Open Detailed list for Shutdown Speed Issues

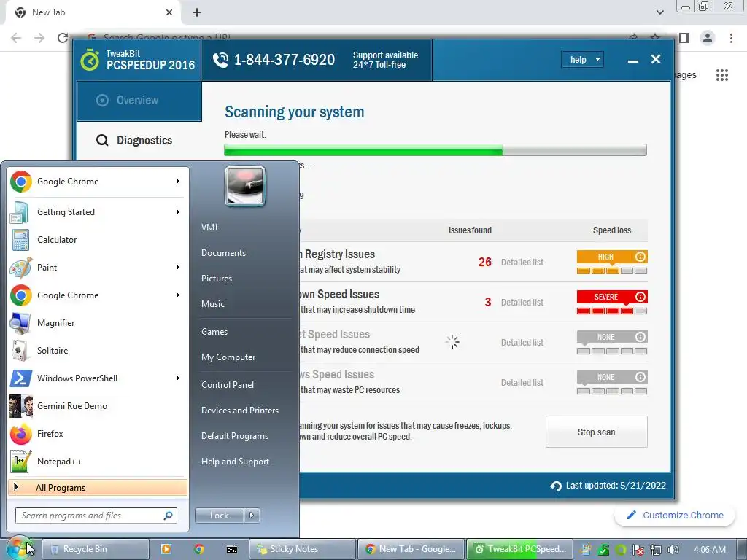pyautogui.click(x=522, y=303)
